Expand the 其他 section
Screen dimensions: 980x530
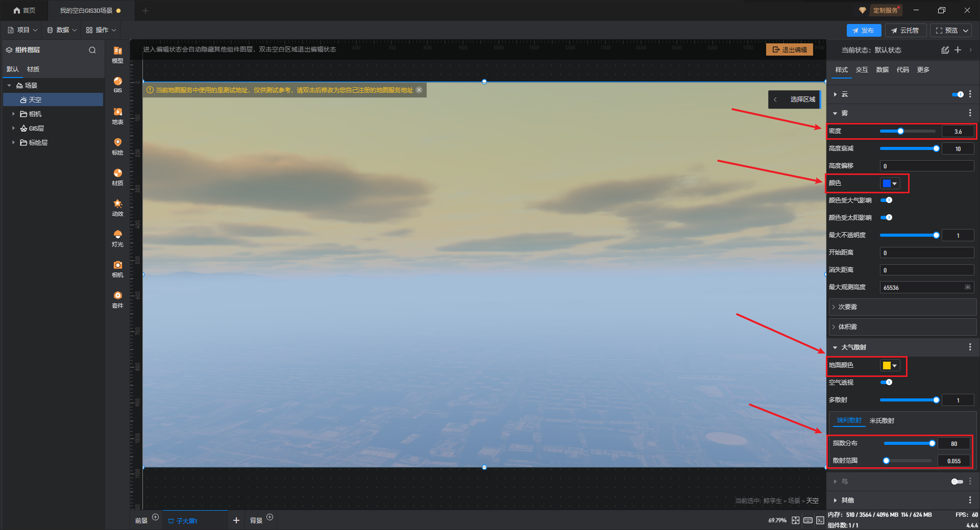[x=835, y=500]
